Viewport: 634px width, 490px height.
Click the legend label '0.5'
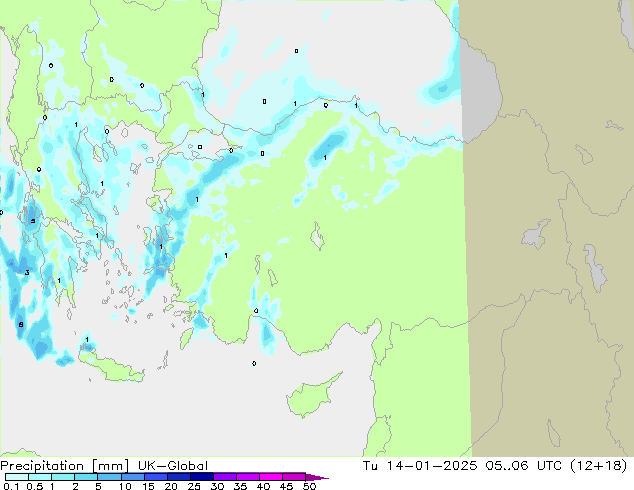click(34, 486)
